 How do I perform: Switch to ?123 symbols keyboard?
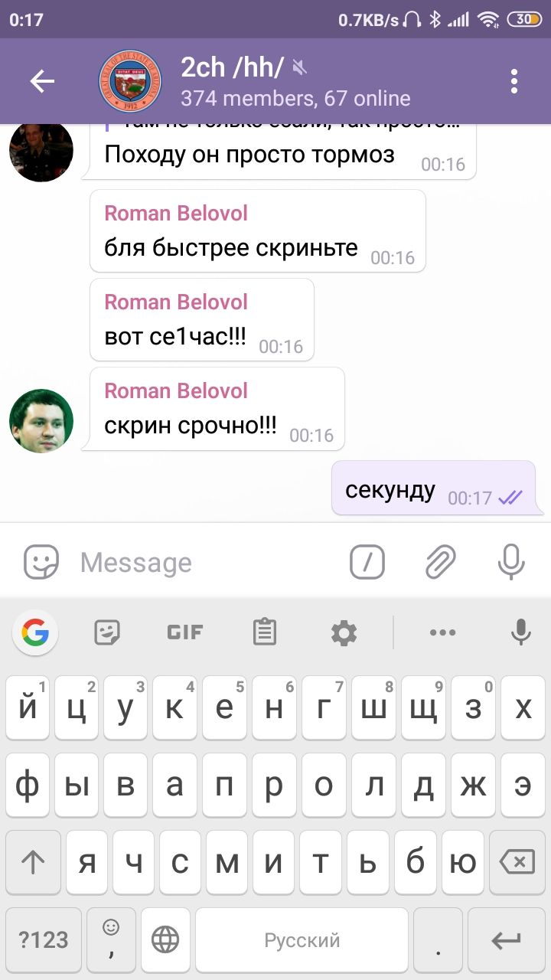44,940
